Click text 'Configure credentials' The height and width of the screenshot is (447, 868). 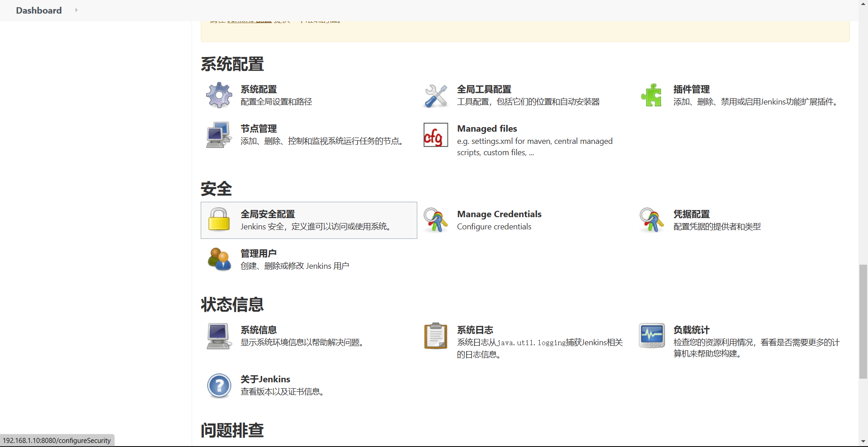pos(494,227)
